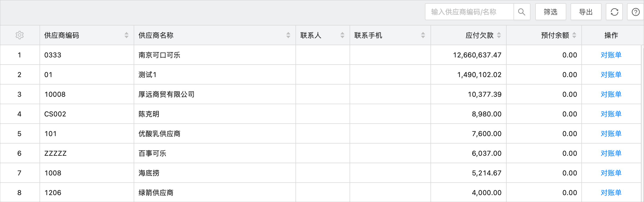This screenshot has height=202, width=644.
Task: Open 对账单 for 陈克明
Action: (611, 114)
